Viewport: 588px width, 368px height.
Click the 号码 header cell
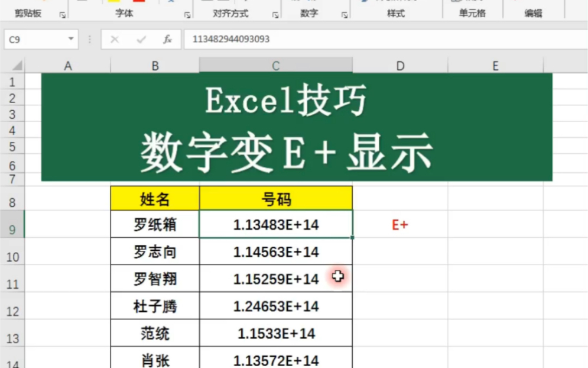275,199
